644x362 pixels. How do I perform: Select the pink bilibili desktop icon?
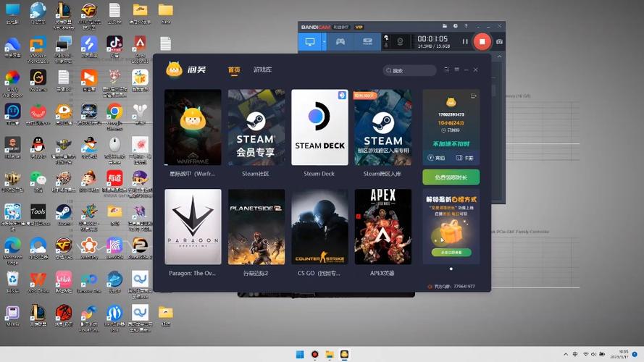(x=64, y=279)
